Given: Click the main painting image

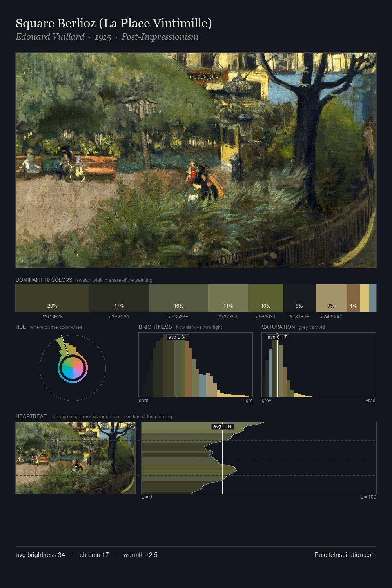Looking at the screenshot, I should (196, 160).
